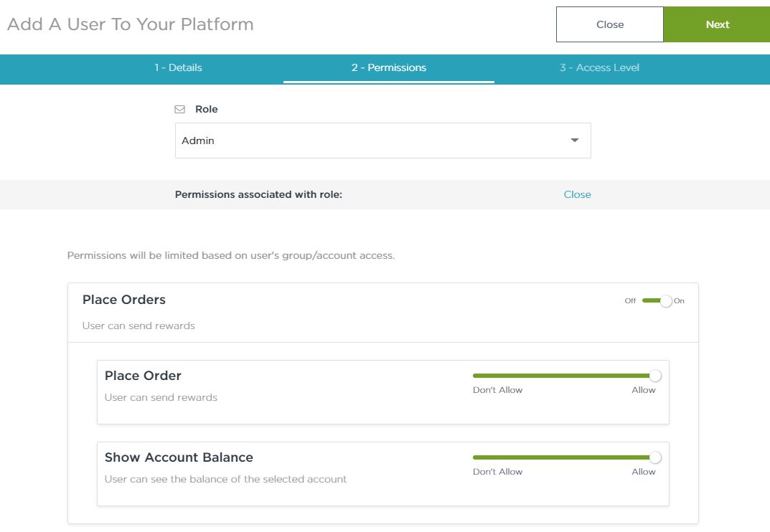This screenshot has width=770, height=532.
Task: Click the Place Orders section header
Action: (124, 300)
